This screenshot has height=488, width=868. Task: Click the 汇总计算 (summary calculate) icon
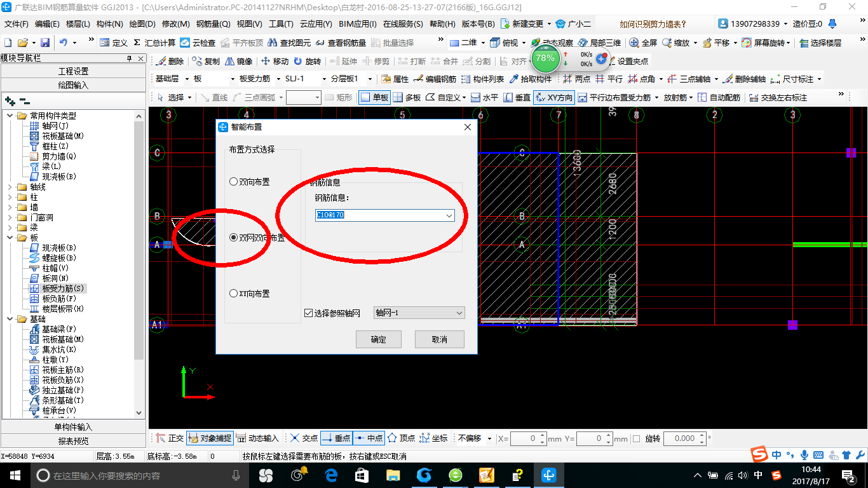153,43
